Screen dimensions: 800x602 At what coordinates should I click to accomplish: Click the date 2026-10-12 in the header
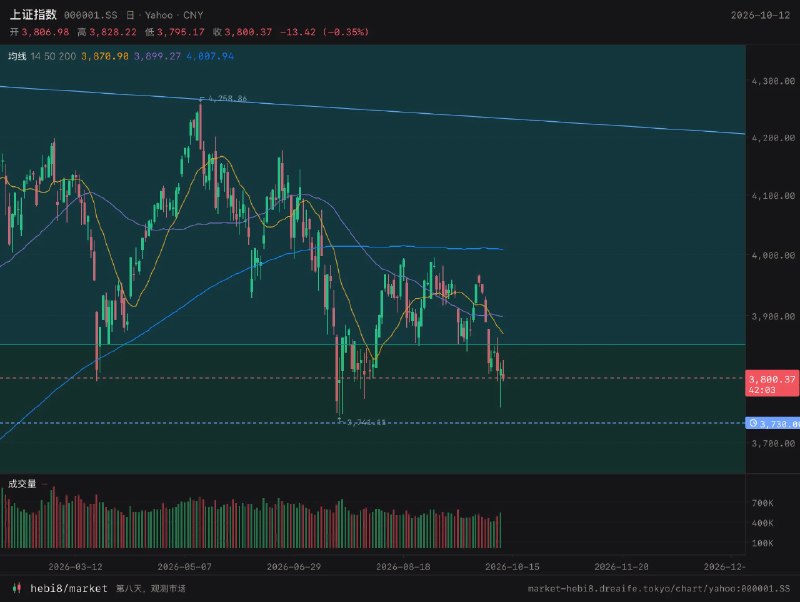[x=760, y=15]
